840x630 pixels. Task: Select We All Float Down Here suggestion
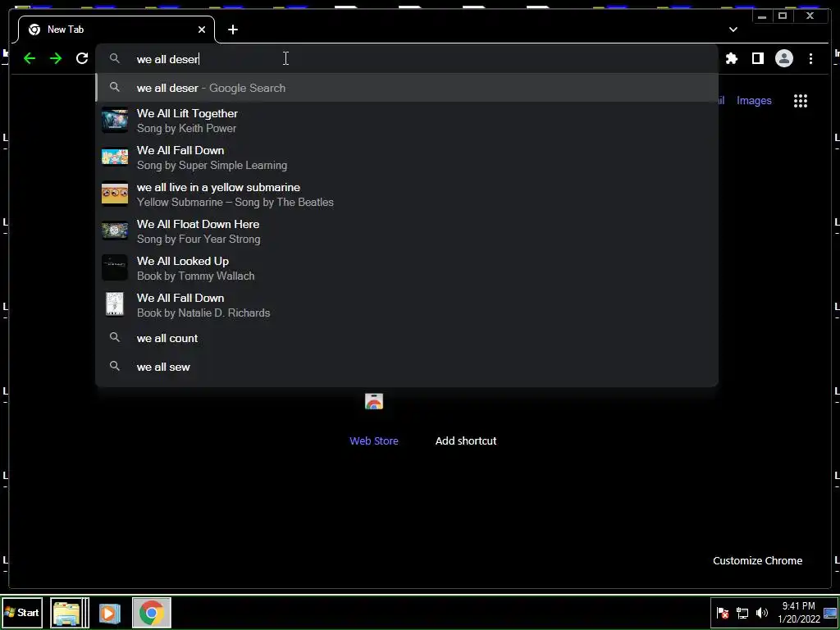(x=407, y=231)
